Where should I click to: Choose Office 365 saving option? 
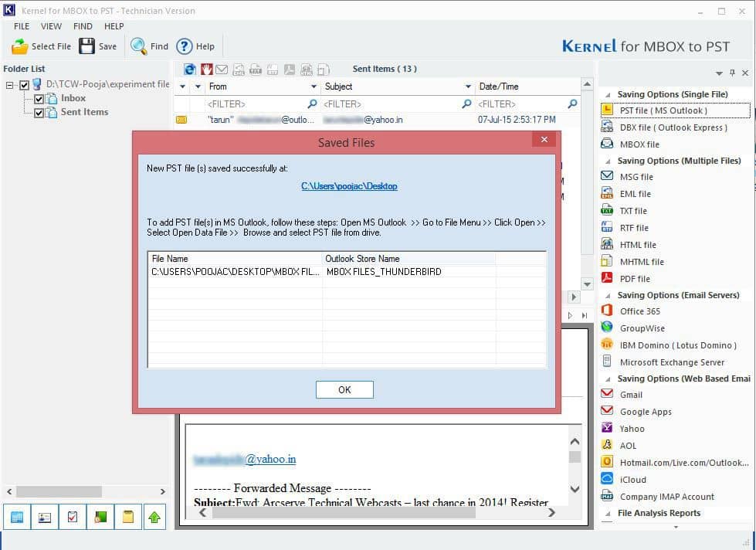640,311
